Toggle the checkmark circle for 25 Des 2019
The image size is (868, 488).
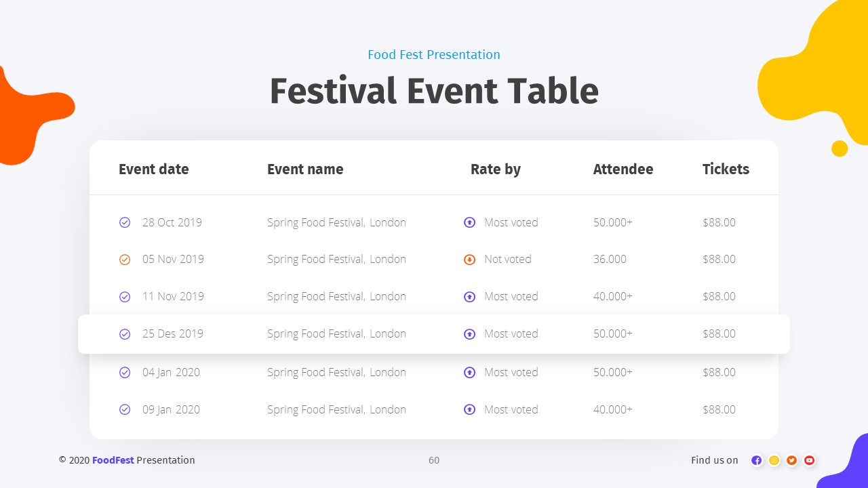tap(125, 333)
